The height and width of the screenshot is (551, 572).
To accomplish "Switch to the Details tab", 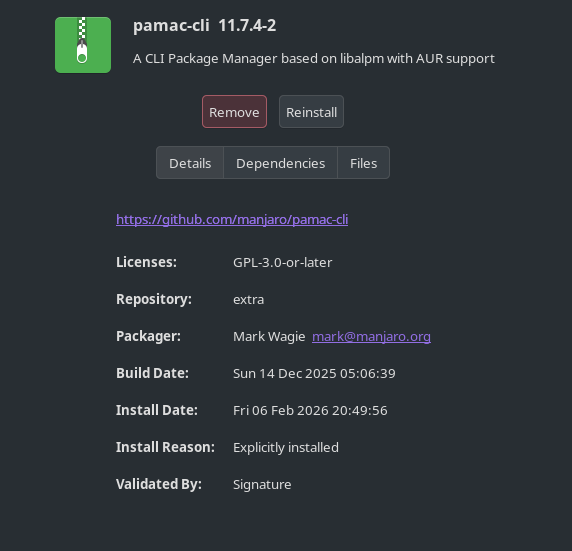I will (190, 163).
